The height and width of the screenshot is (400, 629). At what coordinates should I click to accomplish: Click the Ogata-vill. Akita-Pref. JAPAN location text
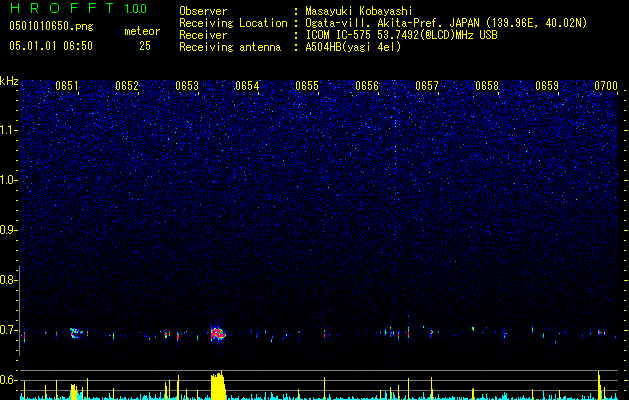coord(446,23)
